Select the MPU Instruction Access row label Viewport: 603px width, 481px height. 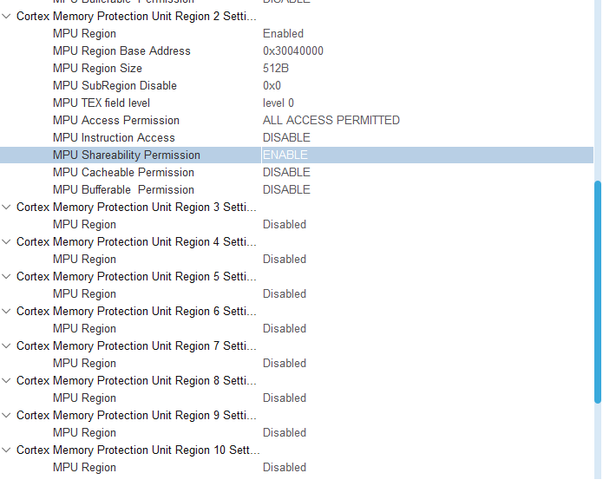click(x=114, y=138)
